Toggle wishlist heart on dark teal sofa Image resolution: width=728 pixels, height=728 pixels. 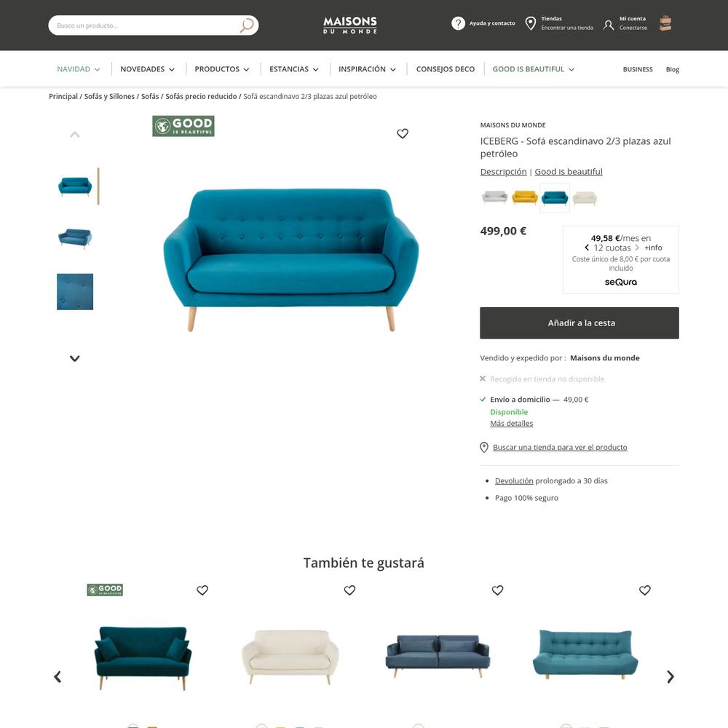202,590
